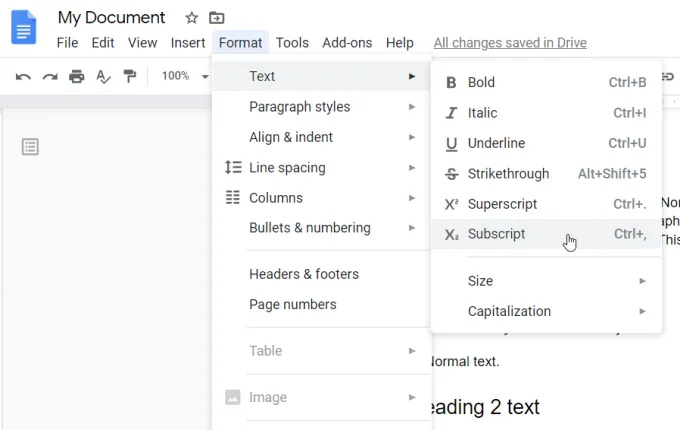This screenshot has height=430, width=680.
Task: Open the document outline icon
Action: [x=31, y=147]
